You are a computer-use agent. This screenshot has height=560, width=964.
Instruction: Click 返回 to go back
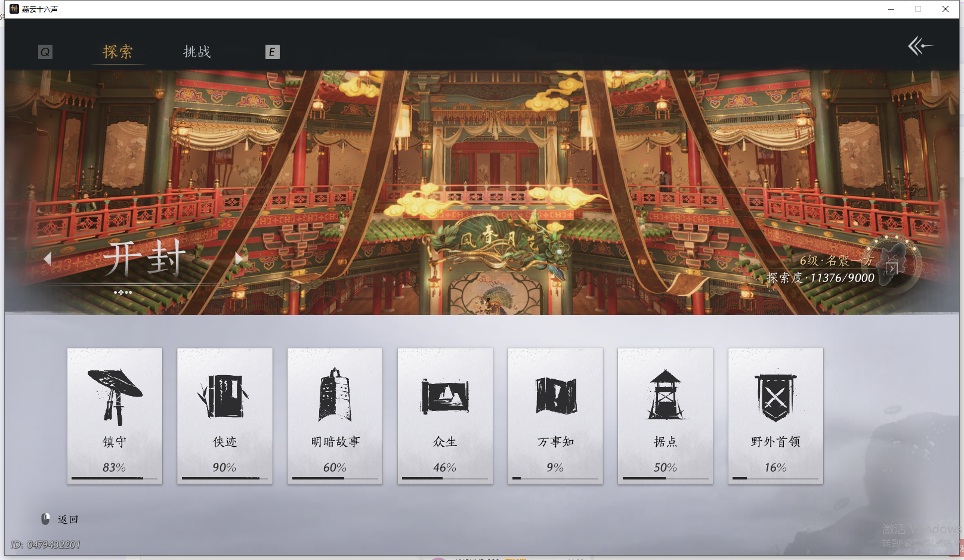[67, 518]
